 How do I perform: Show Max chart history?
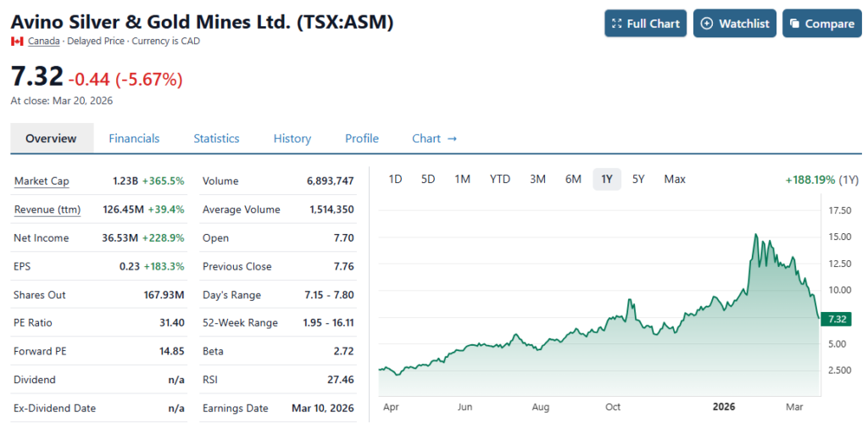tap(675, 179)
